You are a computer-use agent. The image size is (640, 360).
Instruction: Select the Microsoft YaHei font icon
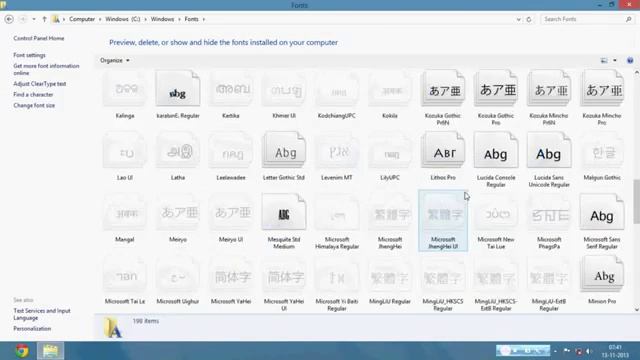pos(231,274)
